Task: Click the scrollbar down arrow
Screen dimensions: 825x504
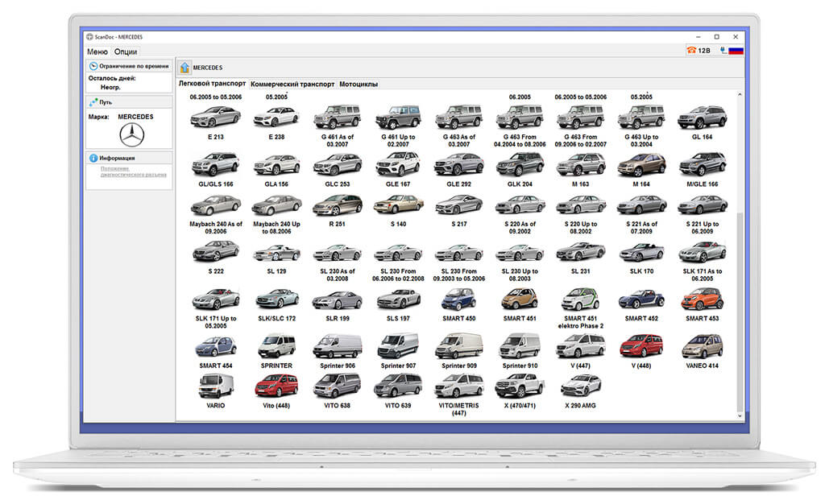Action: (740, 415)
